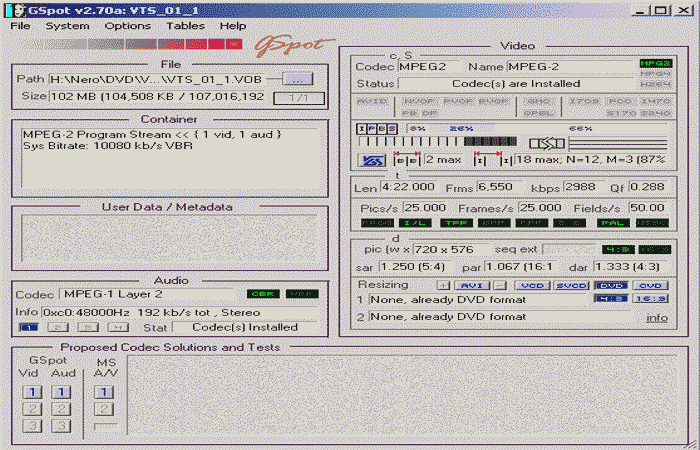
Task: Click the CBR audio bitrate indicator
Action: (263, 294)
